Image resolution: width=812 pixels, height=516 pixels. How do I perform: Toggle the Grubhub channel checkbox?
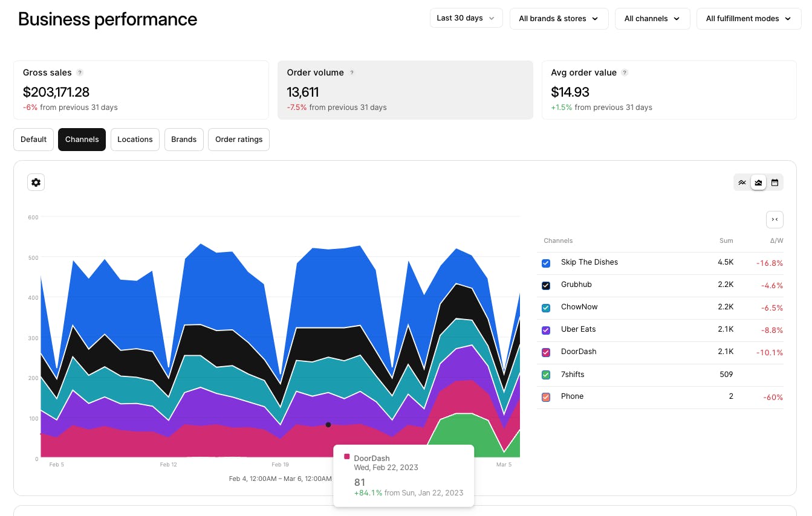(x=546, y=285)
